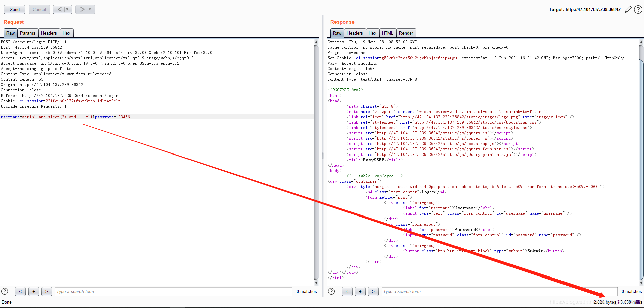Open the Response Headers tab
Screen dimensions: 644x308
(355, 33)
